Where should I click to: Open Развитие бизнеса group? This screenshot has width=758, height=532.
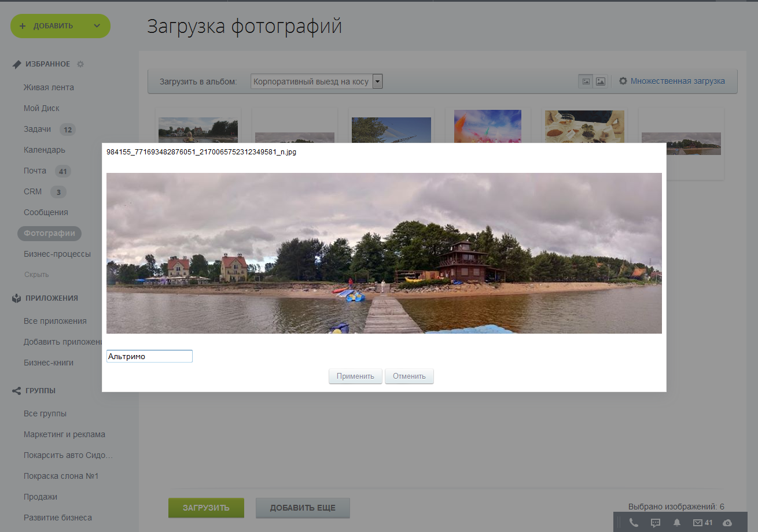pyautogui.click(x=58, y=518)
